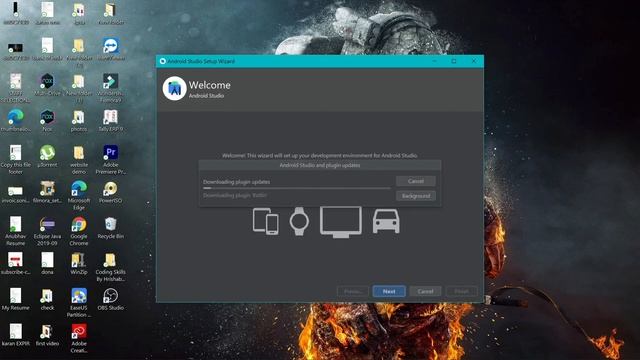Select the My Resume file

(x=16, y=299)
